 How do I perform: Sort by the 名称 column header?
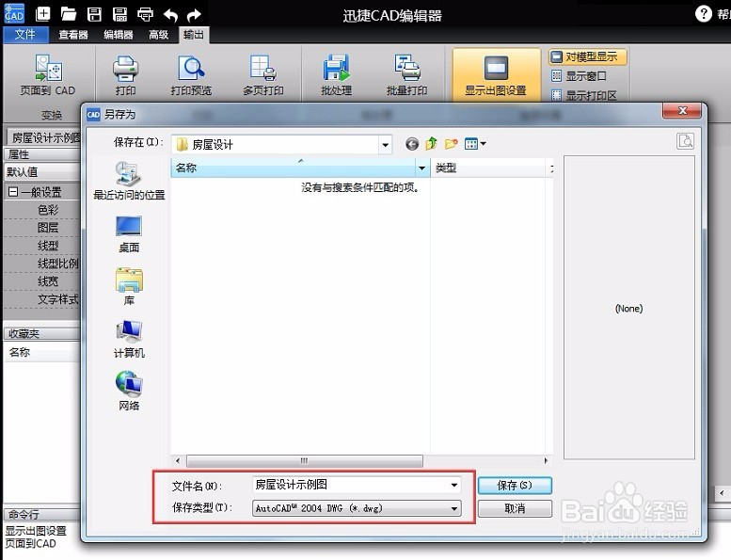click(x=294, y=168)
